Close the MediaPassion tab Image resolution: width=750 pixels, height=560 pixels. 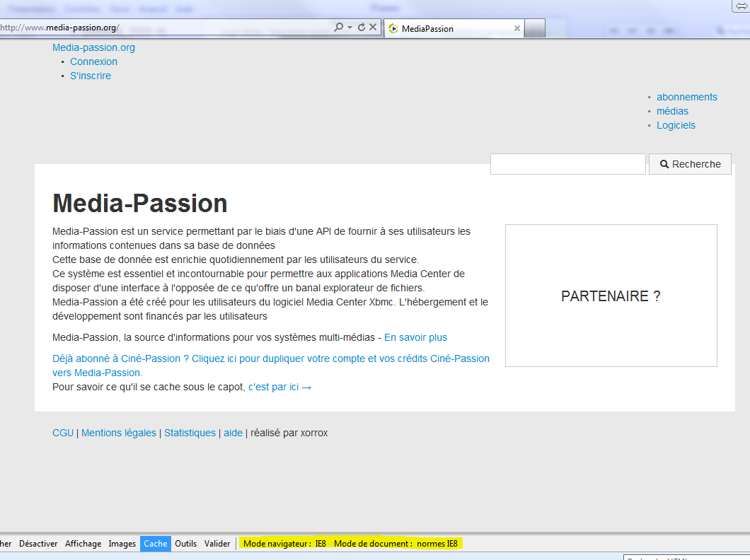point(517,29)
